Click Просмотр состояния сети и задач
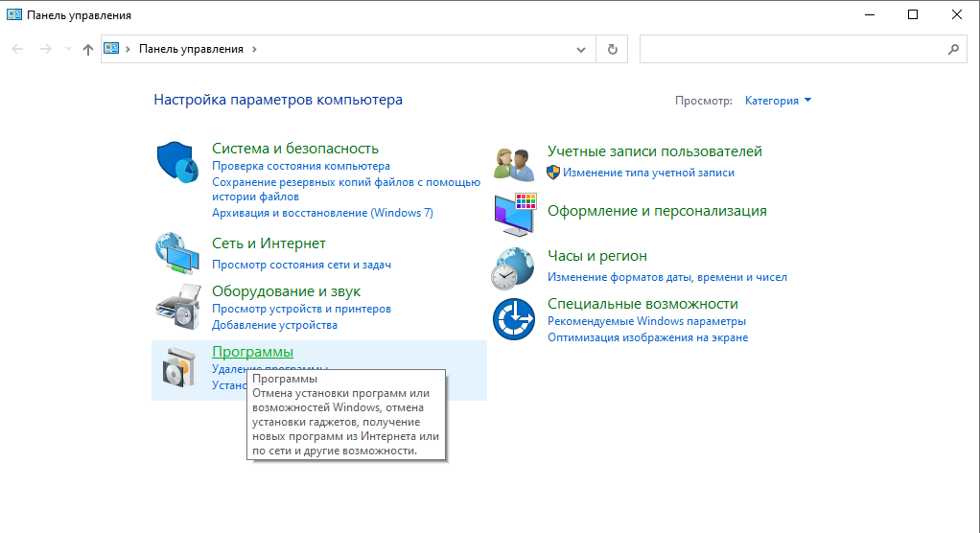 tap(301, 265)
